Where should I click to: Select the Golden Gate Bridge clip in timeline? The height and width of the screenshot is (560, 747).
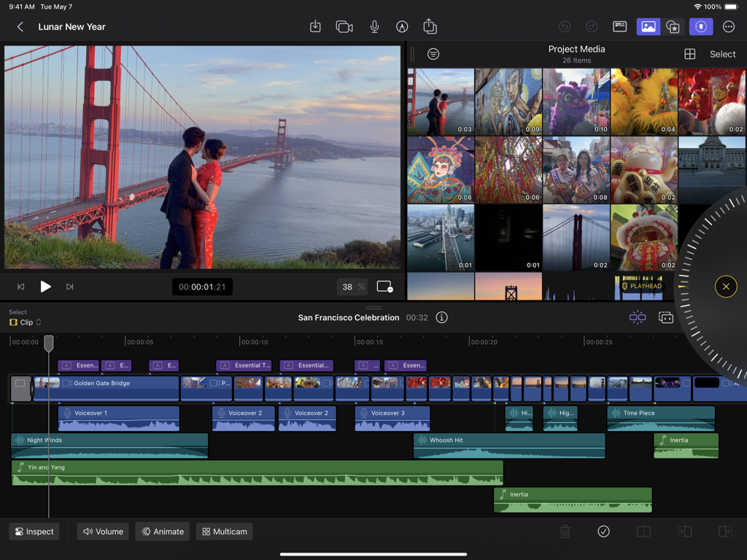[x=109, y=388]
